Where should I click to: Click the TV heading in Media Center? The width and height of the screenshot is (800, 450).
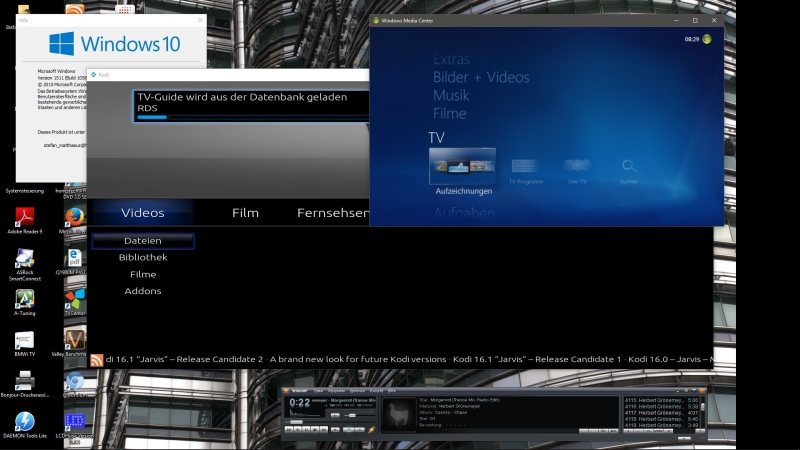click(x=436, y=138)
